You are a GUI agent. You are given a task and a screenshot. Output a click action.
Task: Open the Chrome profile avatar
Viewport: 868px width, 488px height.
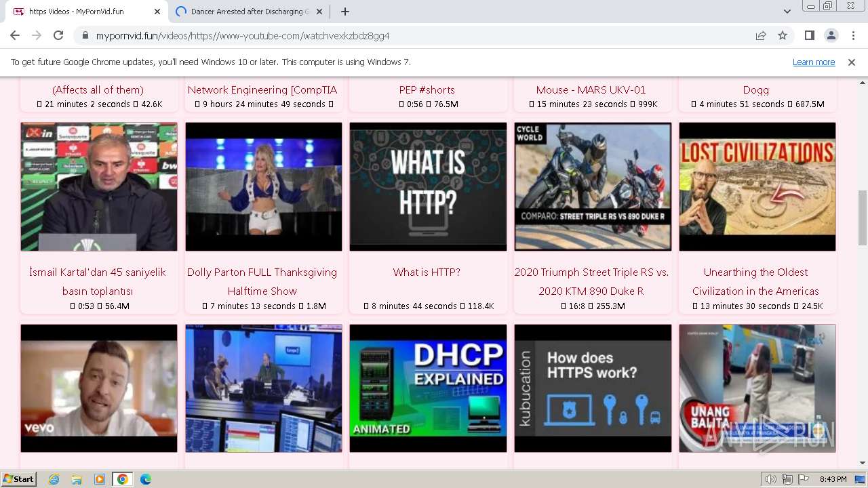click(x=831, y=36)
